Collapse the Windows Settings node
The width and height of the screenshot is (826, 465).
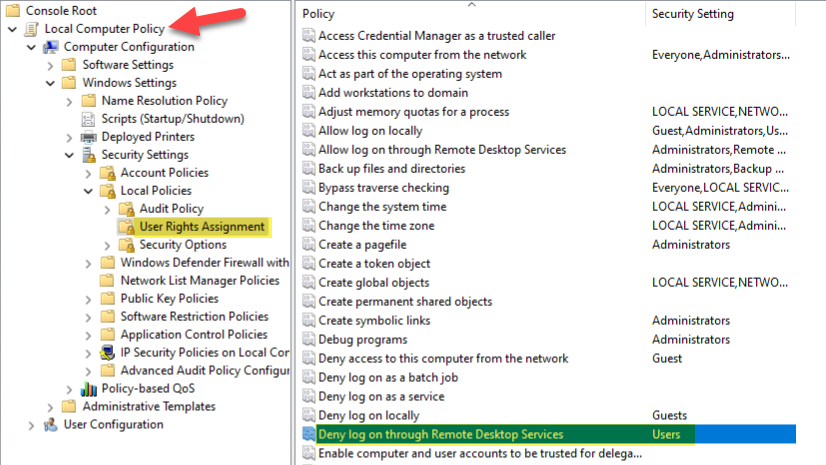point(50,83)
